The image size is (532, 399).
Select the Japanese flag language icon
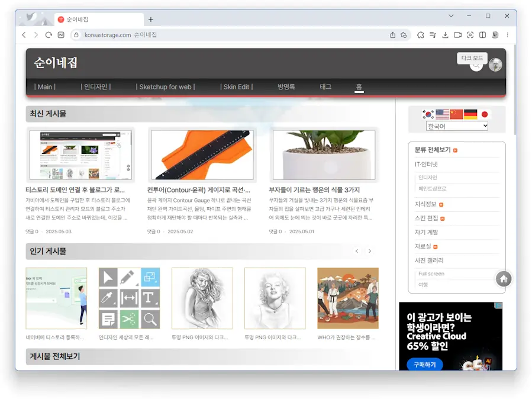pos(484,114)
